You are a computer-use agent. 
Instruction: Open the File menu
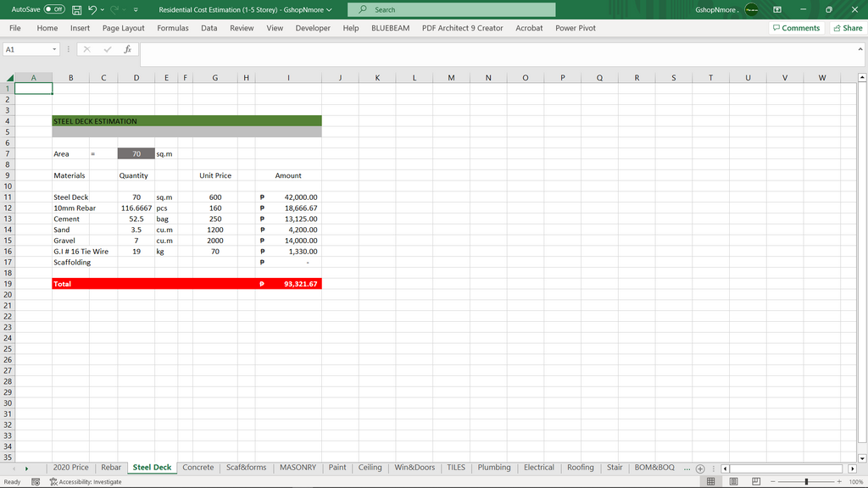pos(15,28)
